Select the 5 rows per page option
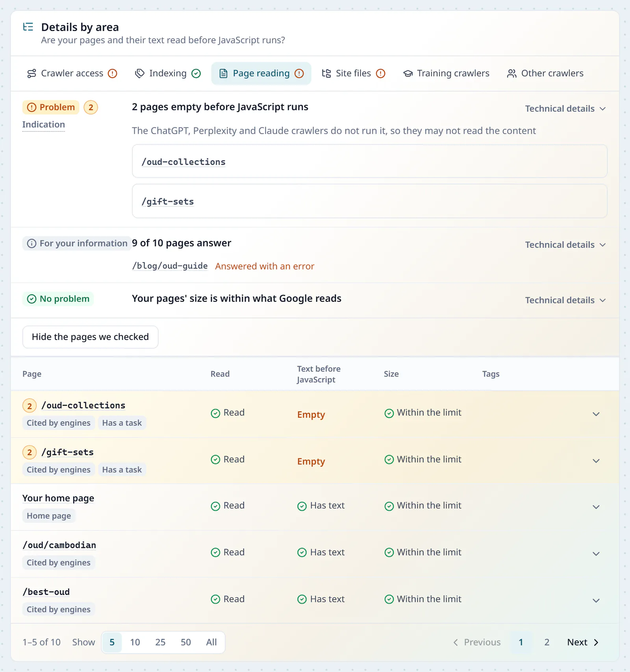The width and height of the screenshot is (630, 672). coord(112,642)
